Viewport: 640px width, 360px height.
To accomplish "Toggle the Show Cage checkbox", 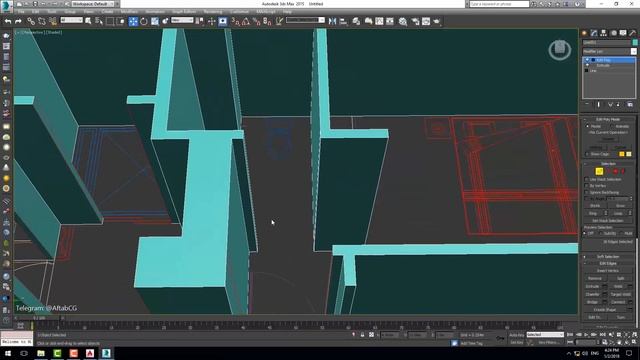I will tap(587, 154).
